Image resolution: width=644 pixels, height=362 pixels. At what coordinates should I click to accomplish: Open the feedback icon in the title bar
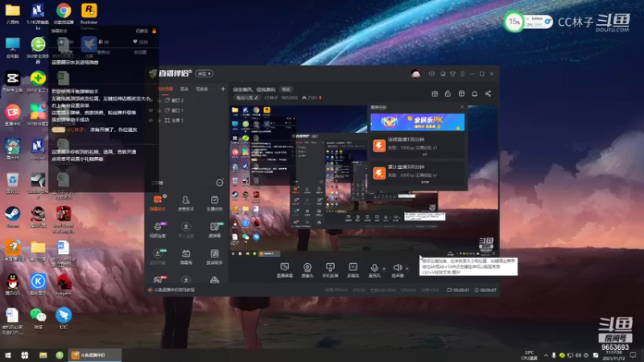pyautogui.click(x=431, y=74)
